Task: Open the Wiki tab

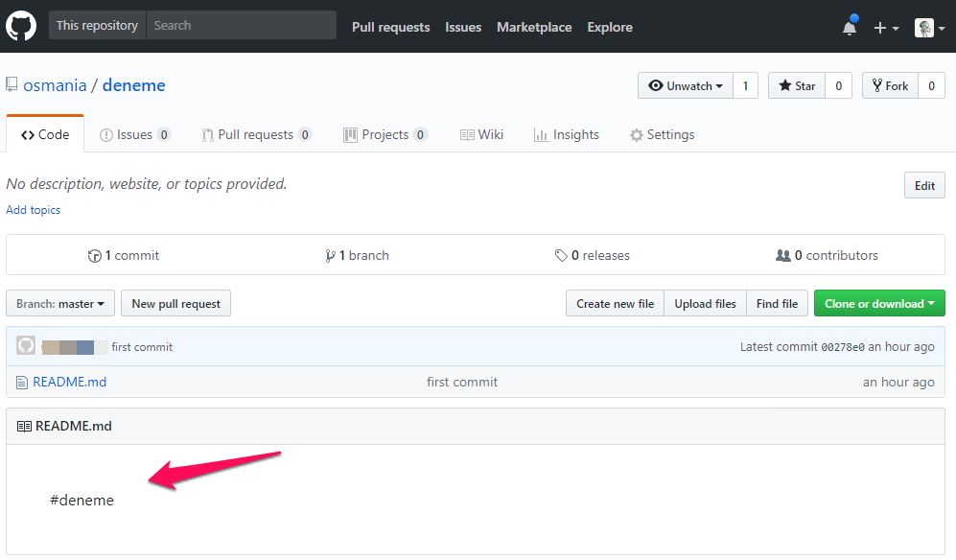Action: click(481, 135)
